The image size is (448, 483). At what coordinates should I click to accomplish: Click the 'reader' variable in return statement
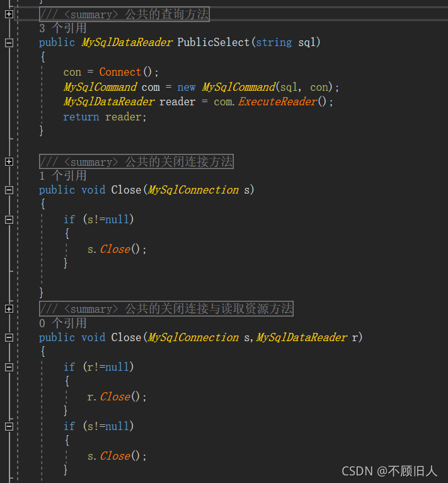click(x=123, y=117)
